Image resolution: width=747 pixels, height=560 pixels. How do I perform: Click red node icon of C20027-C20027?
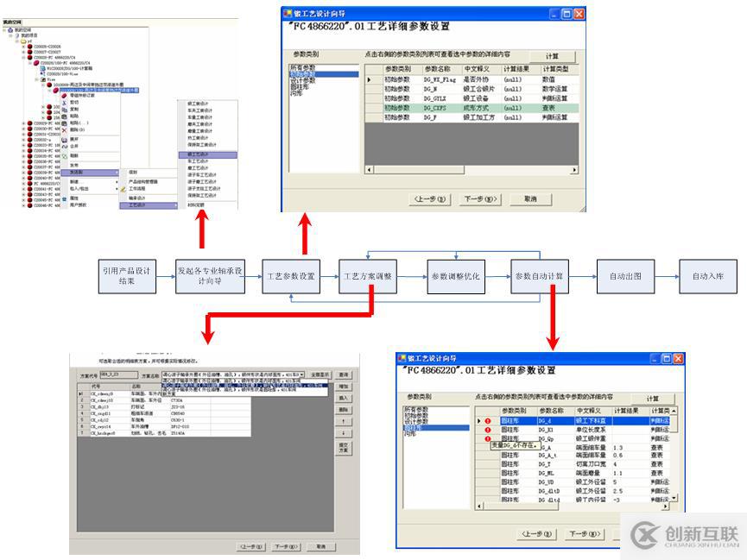(x=29, y=52)
